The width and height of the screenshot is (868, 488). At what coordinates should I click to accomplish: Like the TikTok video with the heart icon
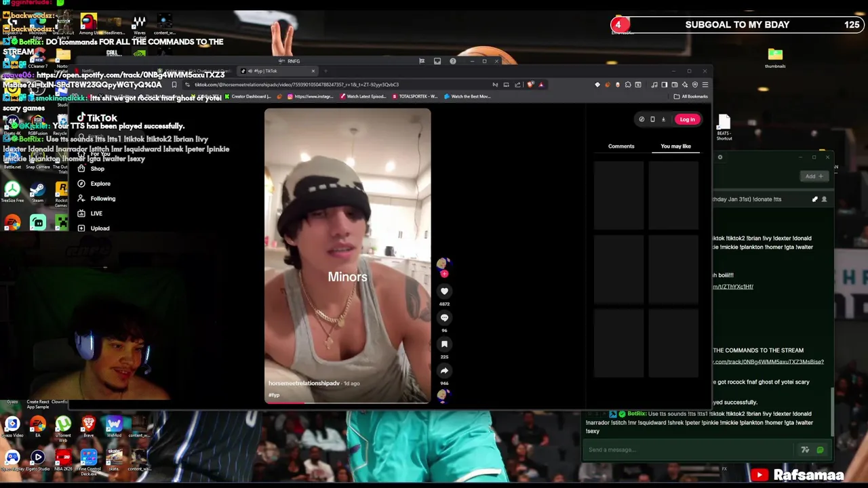pos(444,291)
